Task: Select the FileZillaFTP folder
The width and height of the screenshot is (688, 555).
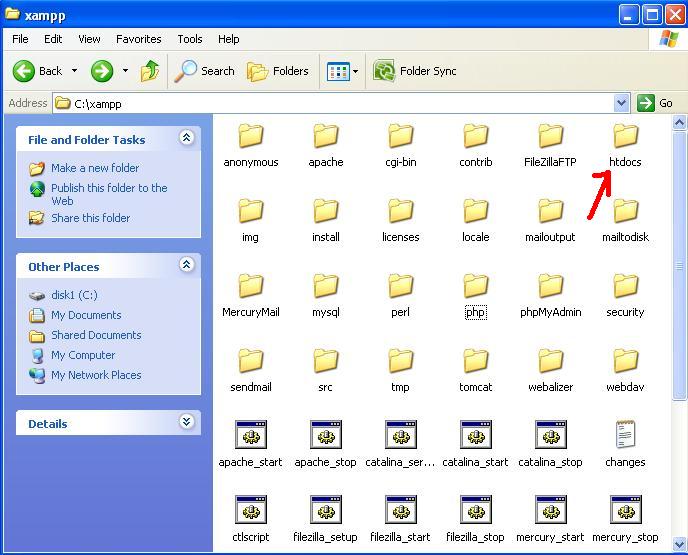Action: pos(550,146)
